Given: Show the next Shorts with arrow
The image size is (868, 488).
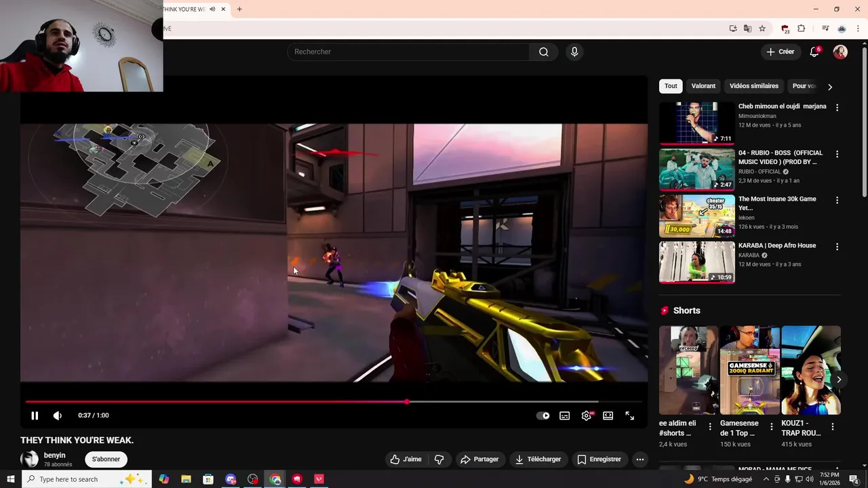Looking at the screenshot, I should (x=839, y=380).
